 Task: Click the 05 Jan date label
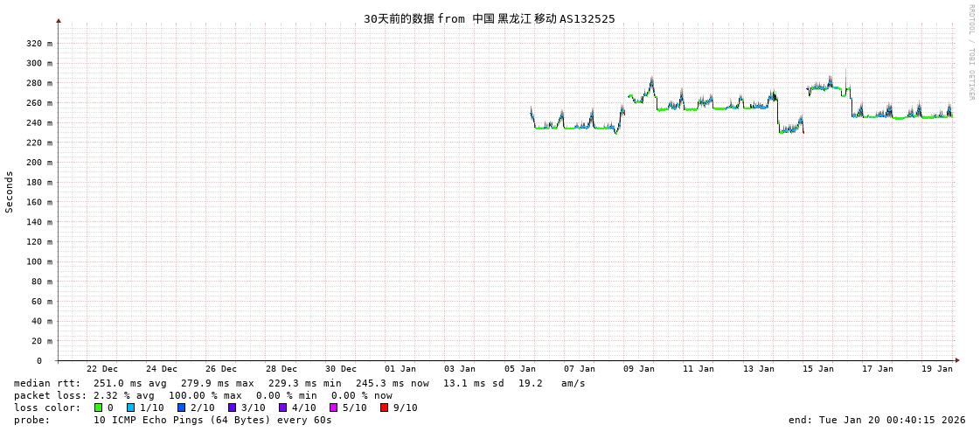coord(519,369)
